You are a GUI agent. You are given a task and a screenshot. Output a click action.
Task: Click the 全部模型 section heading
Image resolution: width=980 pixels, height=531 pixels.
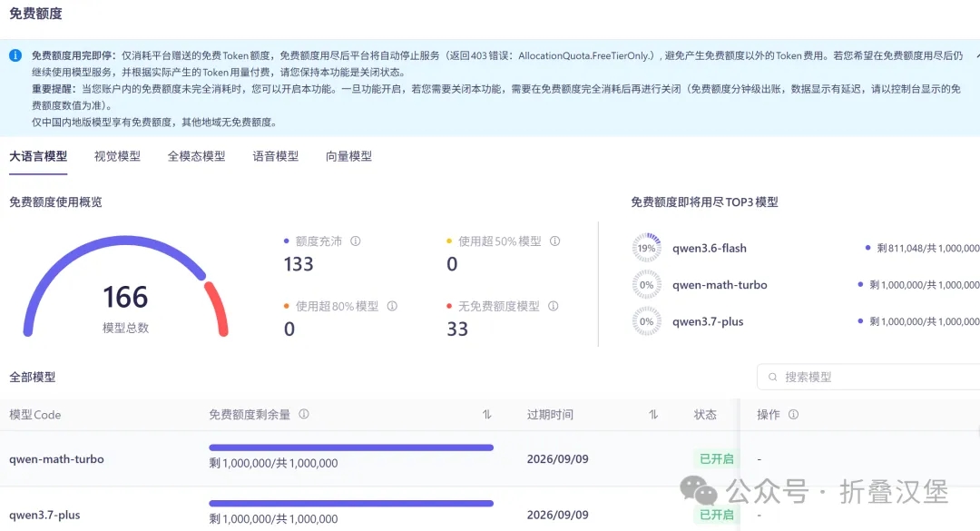click(x=33, y=377)
